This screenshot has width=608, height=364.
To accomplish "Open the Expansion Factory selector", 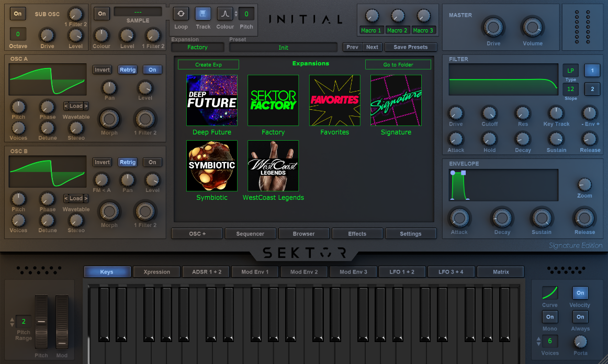I will tap(198, 47).
